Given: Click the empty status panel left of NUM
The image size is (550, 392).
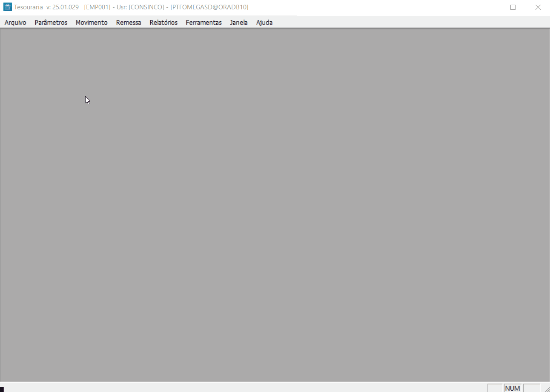Looking at the screenshot, I should pos(495,388).
